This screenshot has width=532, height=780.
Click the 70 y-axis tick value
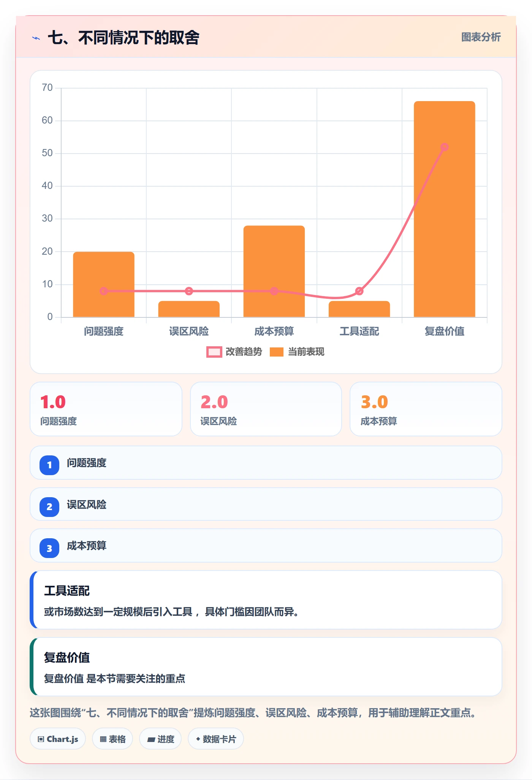(47, 88)
